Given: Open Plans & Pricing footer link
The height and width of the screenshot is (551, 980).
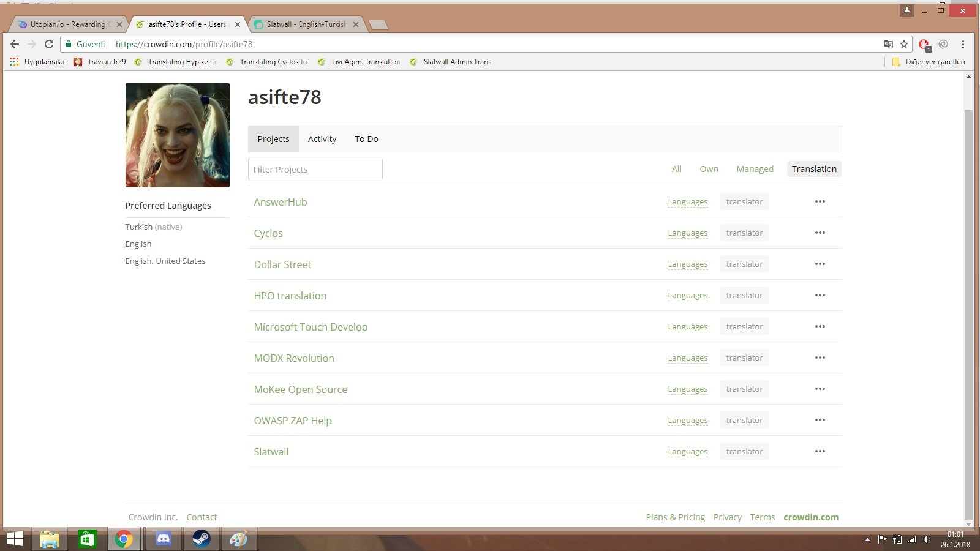Looking at the screenshot, I should click(x=675, y=517).
